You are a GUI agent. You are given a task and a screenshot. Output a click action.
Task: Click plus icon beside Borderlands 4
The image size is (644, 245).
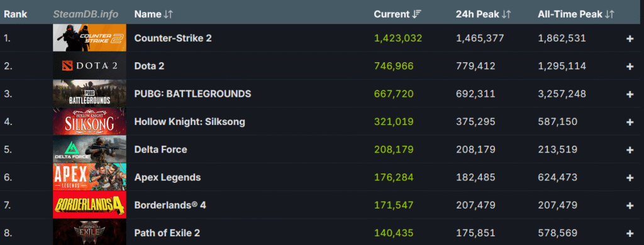pyautogui.click(x=630, y=205)
